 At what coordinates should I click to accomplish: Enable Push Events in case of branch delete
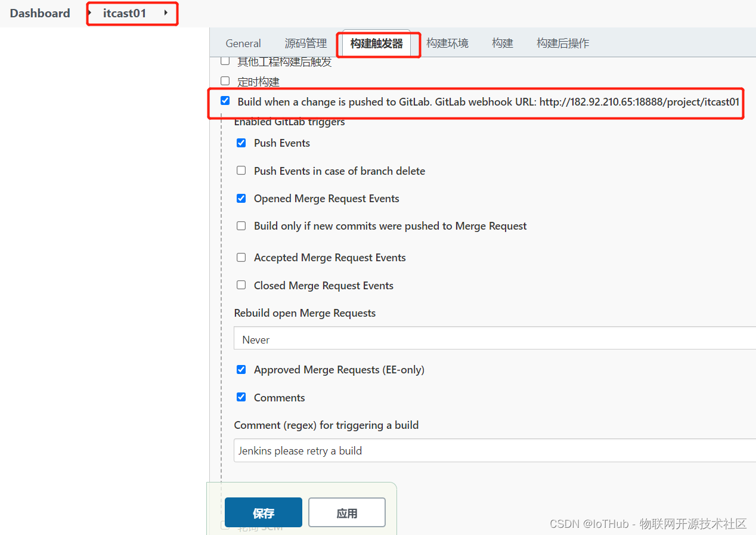(241, 171)
